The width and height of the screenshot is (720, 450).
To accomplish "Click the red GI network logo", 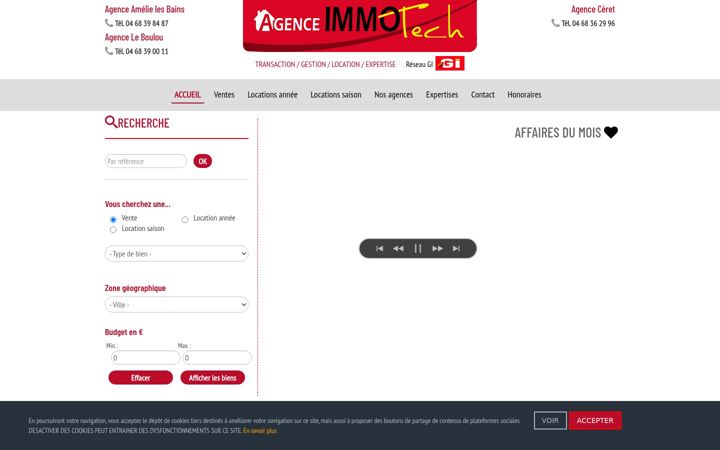I will [450, 63].
